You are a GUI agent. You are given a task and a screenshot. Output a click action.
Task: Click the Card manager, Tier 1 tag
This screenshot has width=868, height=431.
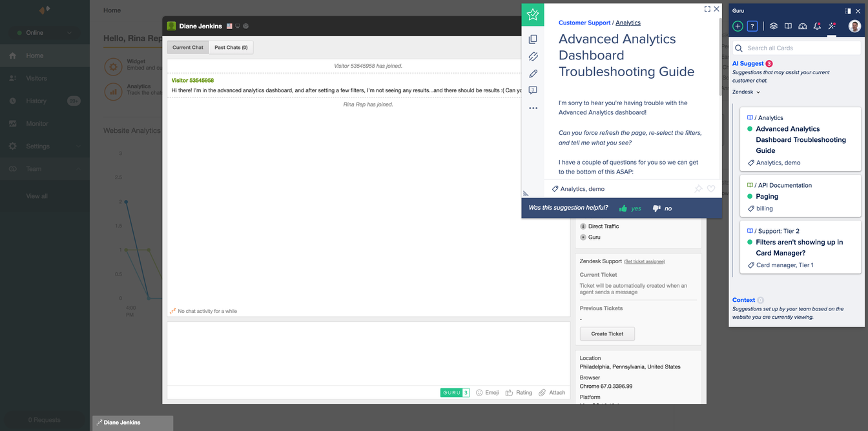point(780,265)
